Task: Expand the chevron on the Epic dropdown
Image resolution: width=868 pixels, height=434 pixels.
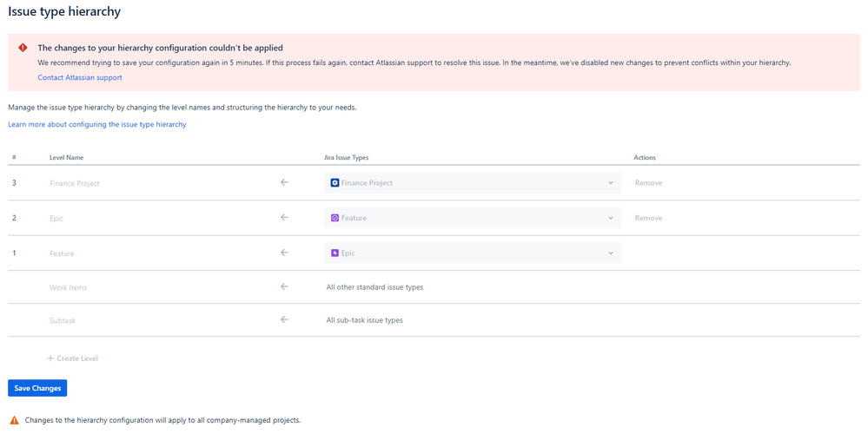Action: [x=611, y=253]
